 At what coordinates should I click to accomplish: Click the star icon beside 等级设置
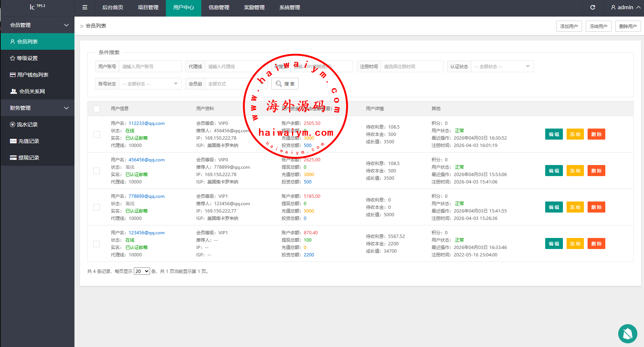[x=13, y=58]
